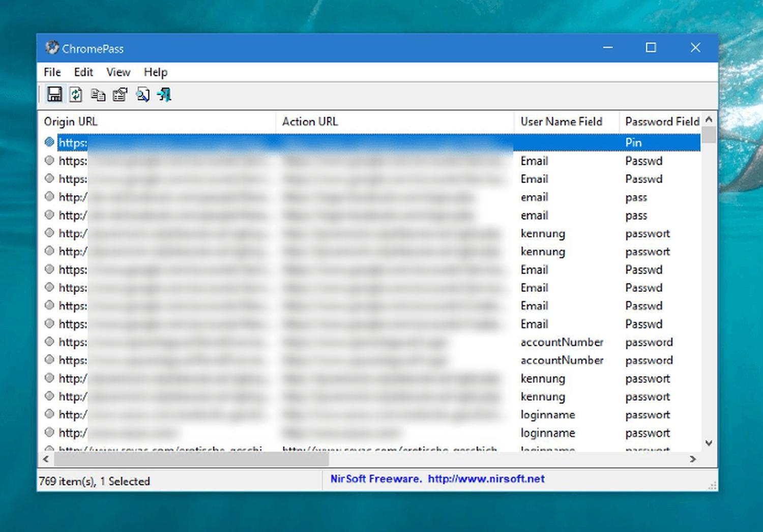Click the ChromePass app icon in the title bar

tap(52, 48)
